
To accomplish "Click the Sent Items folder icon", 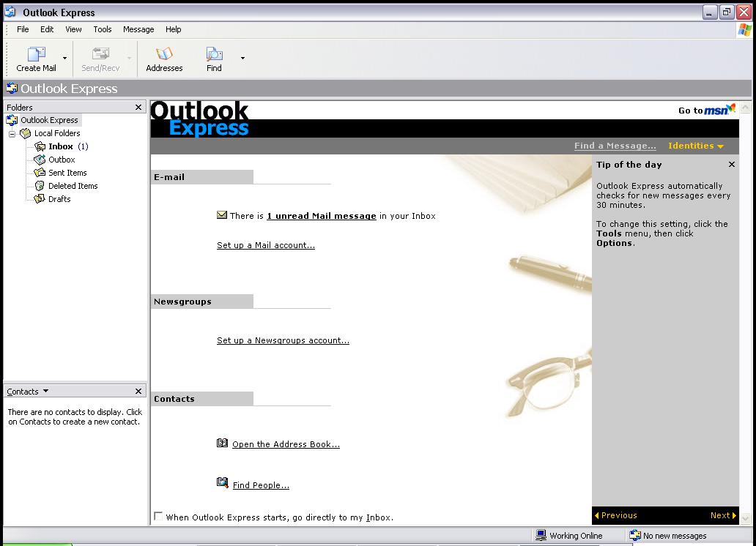I will pos(40,173).
